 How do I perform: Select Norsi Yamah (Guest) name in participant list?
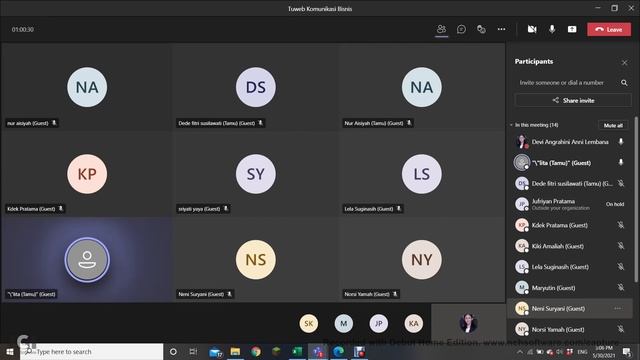pyautogui.click(x=558, y=329)
